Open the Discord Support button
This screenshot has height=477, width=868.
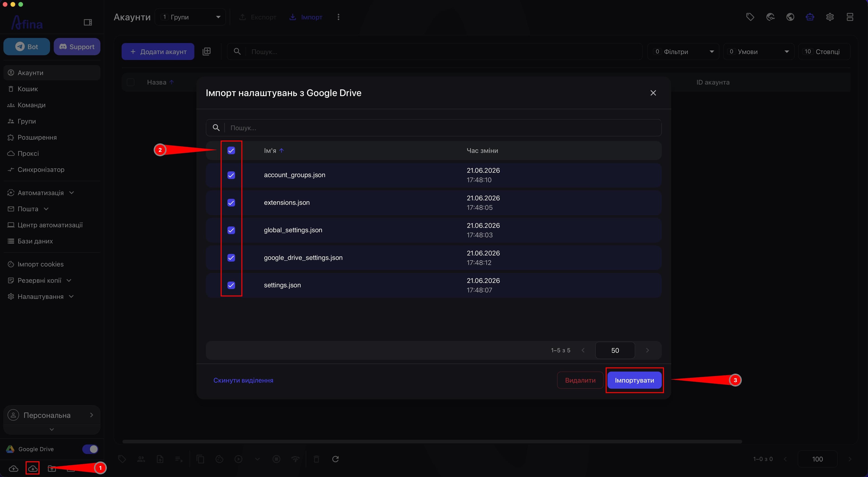coord(77,47)
